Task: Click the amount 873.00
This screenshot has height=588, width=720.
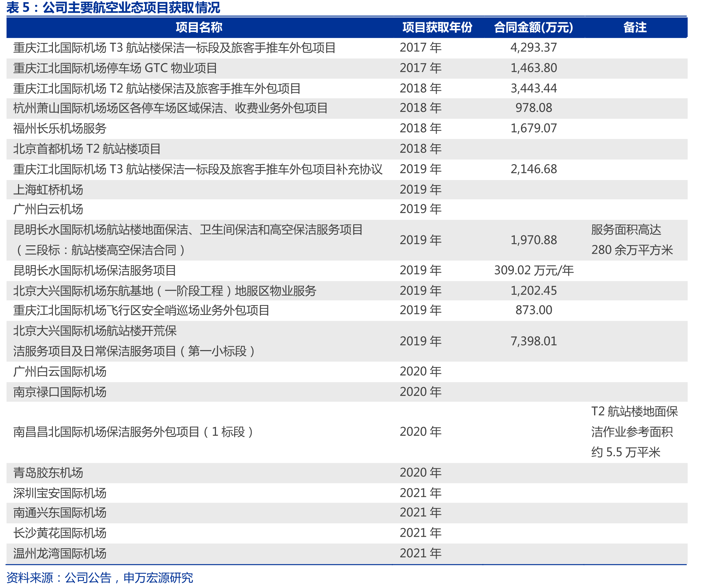Action: click(534, 310)
